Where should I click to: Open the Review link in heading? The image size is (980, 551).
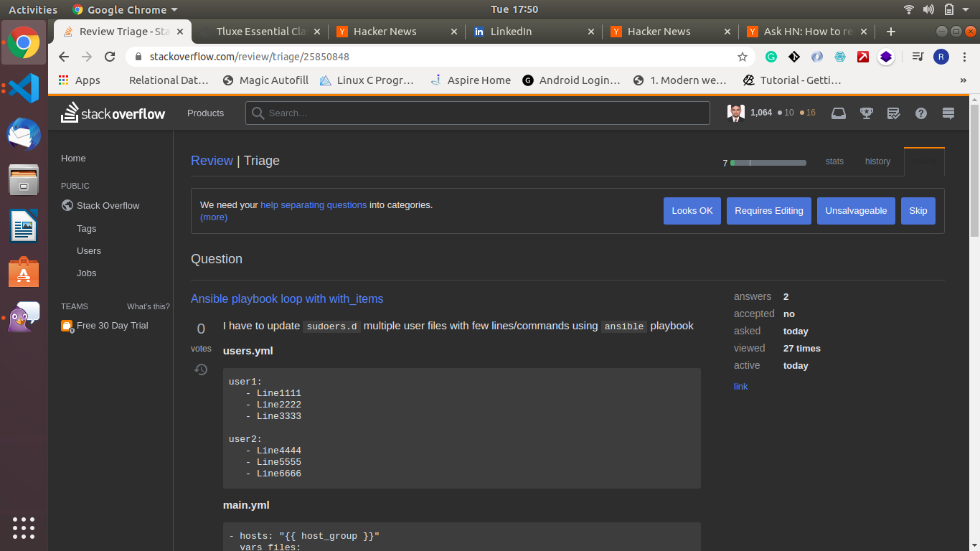[212, 161]
